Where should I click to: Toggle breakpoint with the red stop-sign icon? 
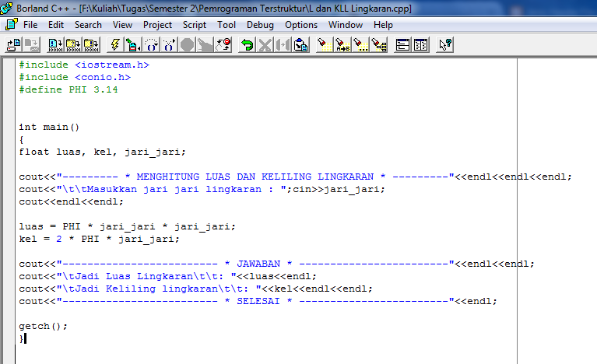[x=223, y=45]
